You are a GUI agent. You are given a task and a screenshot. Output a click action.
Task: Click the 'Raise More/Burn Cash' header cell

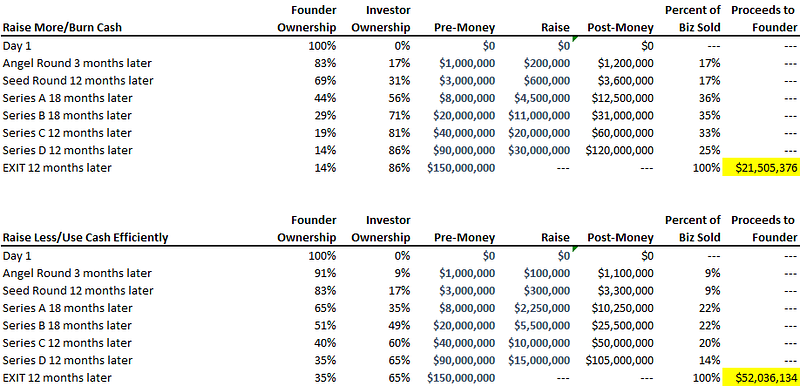tap(62, 28)
